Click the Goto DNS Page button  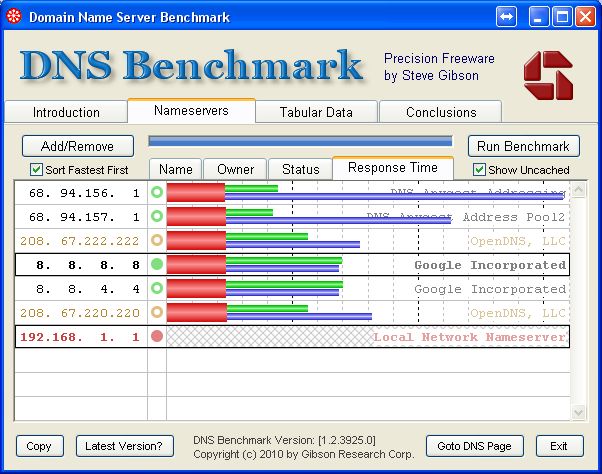[475, 446]
